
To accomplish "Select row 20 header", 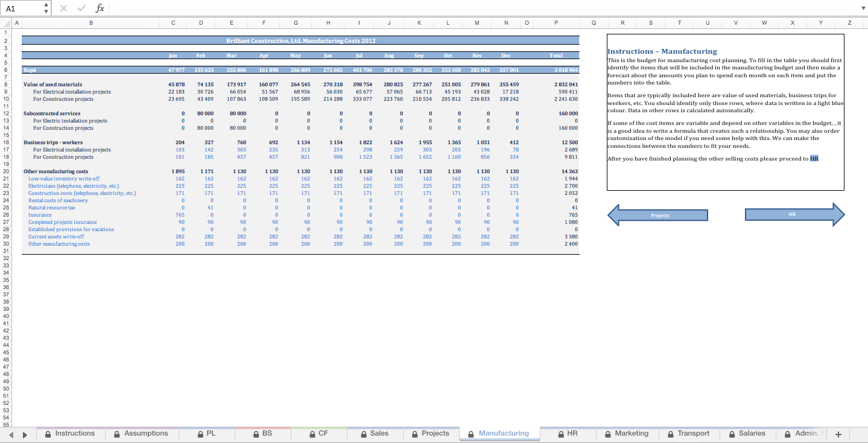I will coord(5,171).
